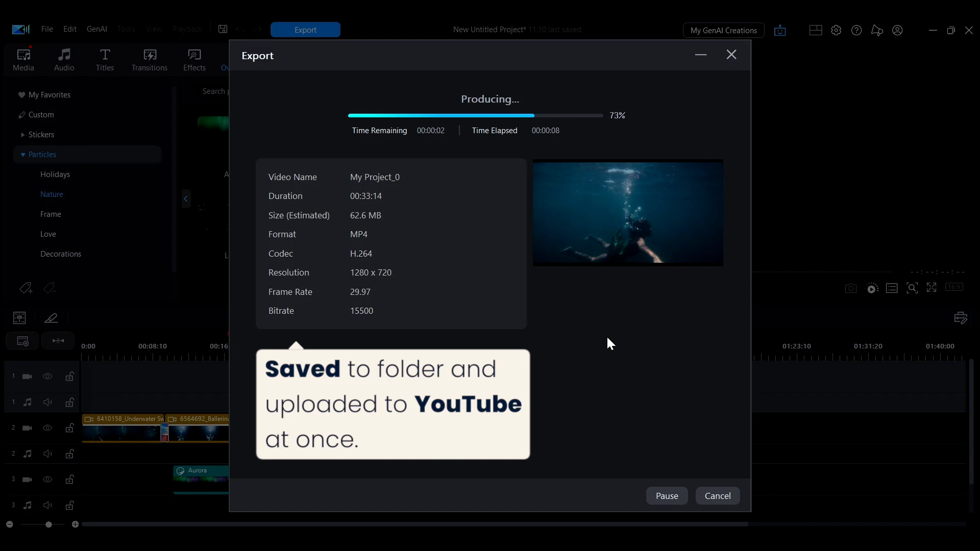Mute audio track 2
Viewport: 980px width, 551px height.
click(47, 454)
